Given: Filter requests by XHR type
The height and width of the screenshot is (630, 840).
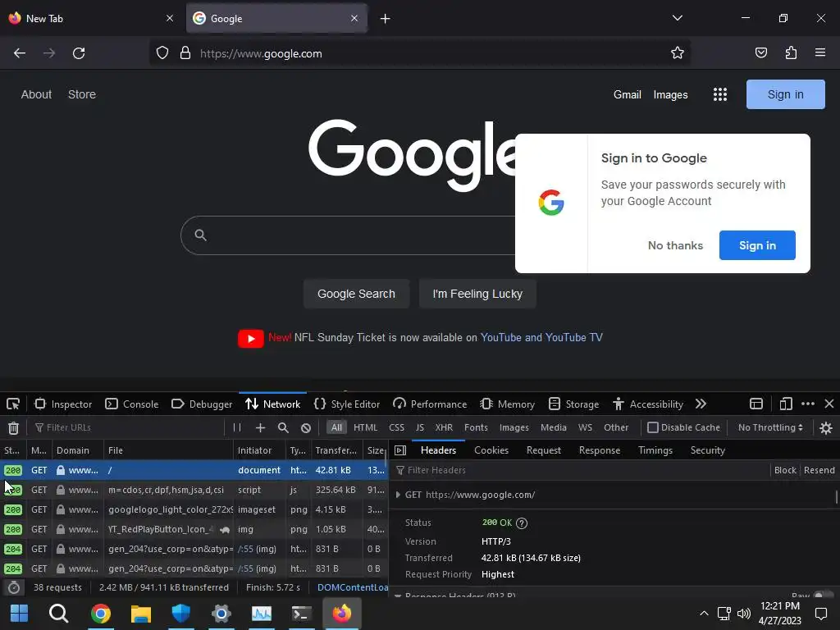Looking at the screenshot, I should [x=444, y=427].
